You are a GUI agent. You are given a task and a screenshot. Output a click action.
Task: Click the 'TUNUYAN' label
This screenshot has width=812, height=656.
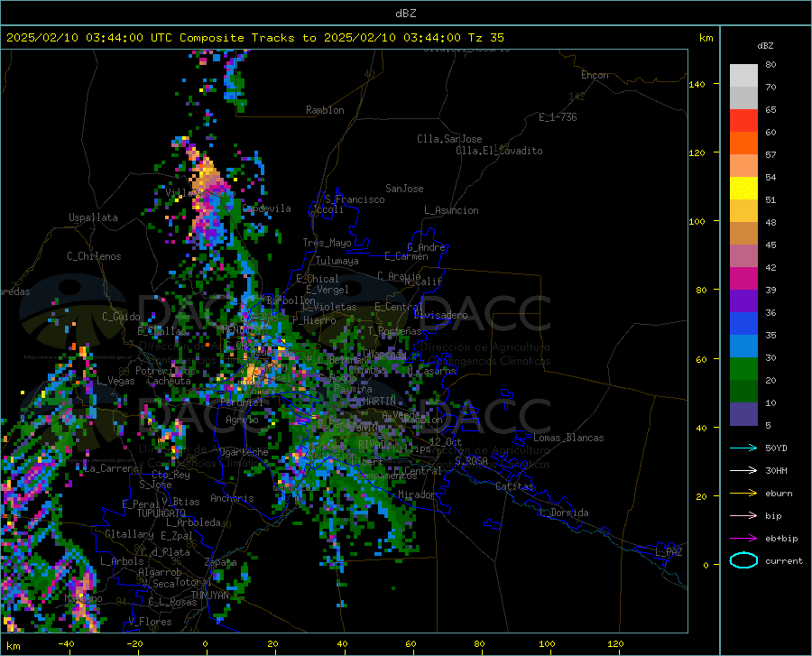(x=209, y=595)
